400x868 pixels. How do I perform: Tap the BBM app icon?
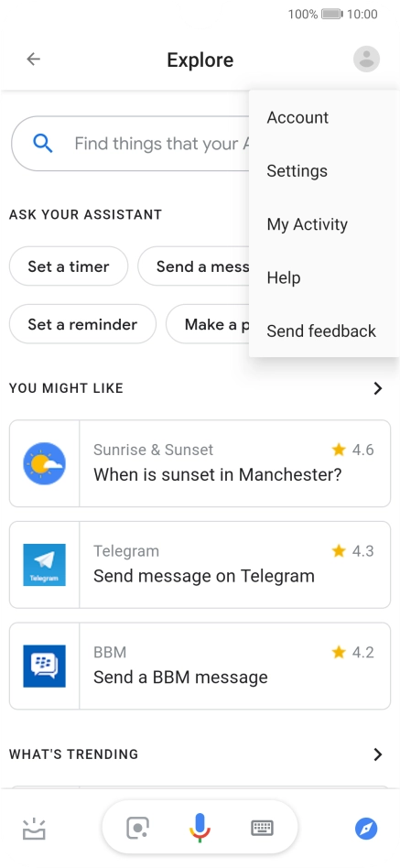click(x=44, y=666)
